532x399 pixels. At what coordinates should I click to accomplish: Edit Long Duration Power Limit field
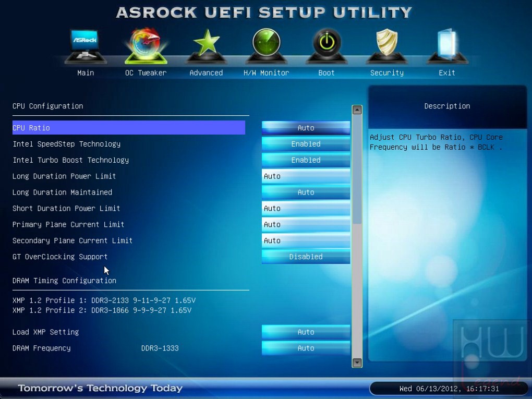[x=306, y=176]
